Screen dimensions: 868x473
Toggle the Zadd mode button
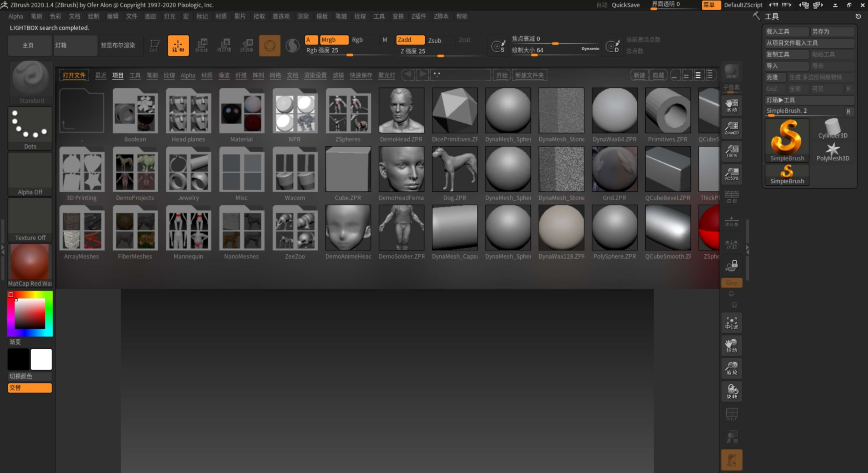coord(410,40)
